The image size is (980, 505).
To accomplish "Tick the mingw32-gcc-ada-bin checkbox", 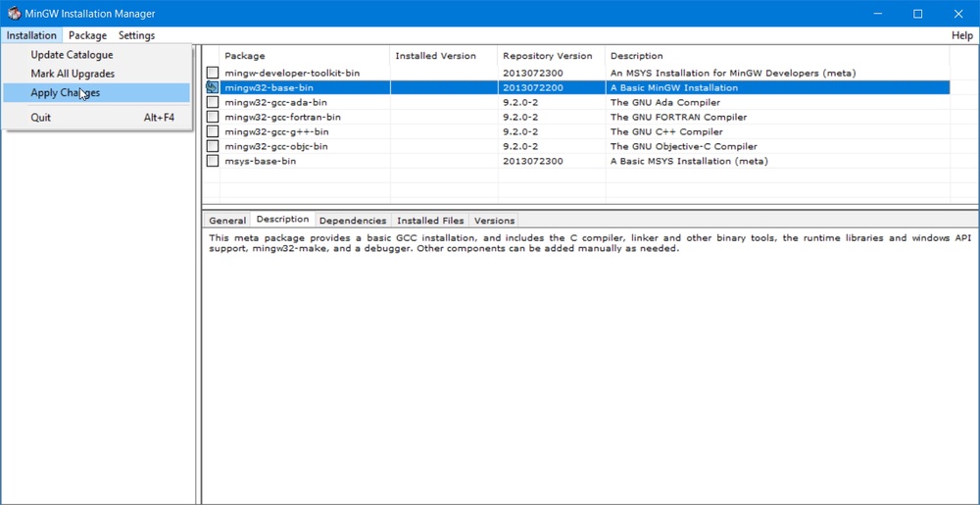I will click(213, 102).
